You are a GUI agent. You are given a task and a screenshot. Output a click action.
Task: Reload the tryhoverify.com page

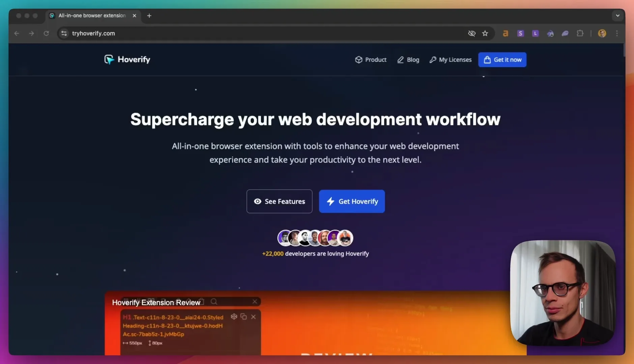(x=46, y=33)
